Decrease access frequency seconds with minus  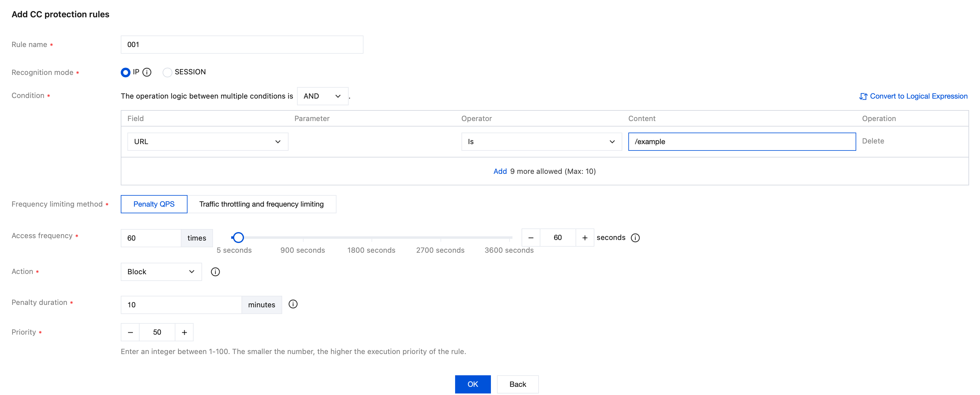pos(531,238)
